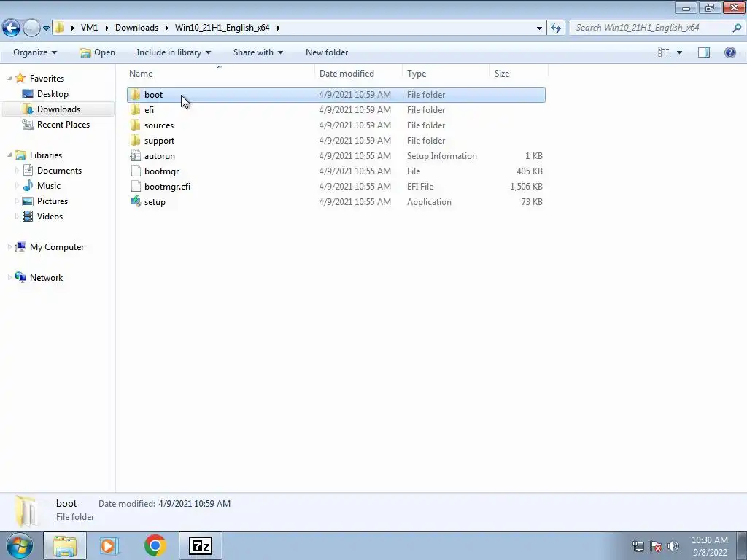
Task: Select the bootmgr.efi file icon
Action: (135, 186)
